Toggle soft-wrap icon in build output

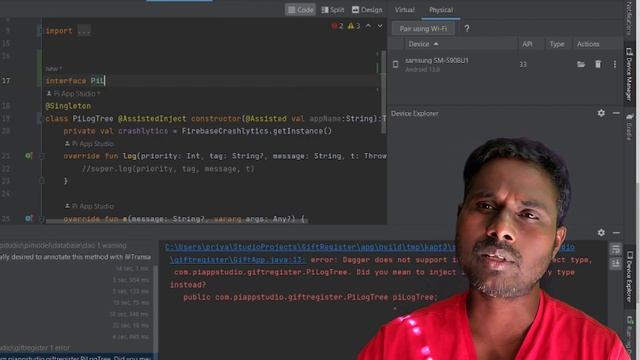point(616,249)
